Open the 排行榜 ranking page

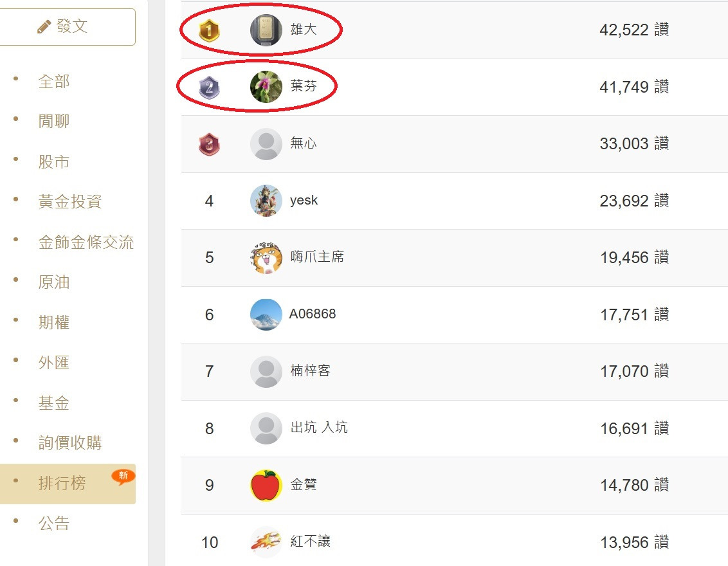click(x=62, y=484)
